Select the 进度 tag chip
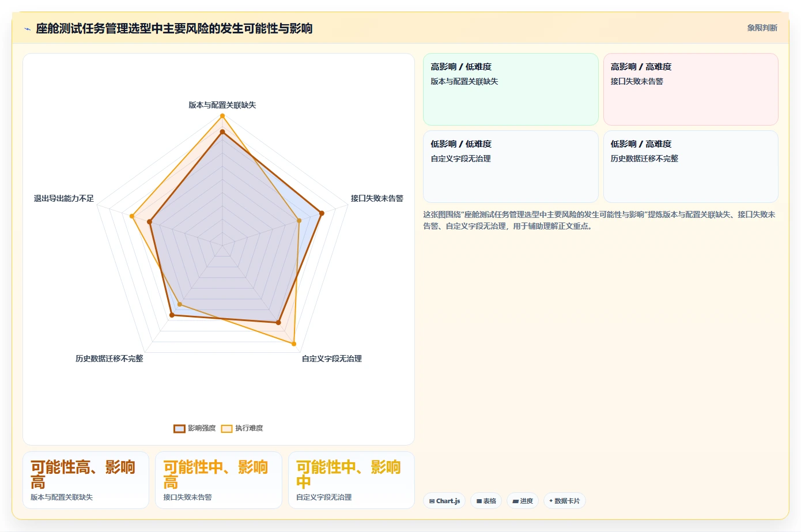This screenshot has height=532, width=801. coord(523,501)
